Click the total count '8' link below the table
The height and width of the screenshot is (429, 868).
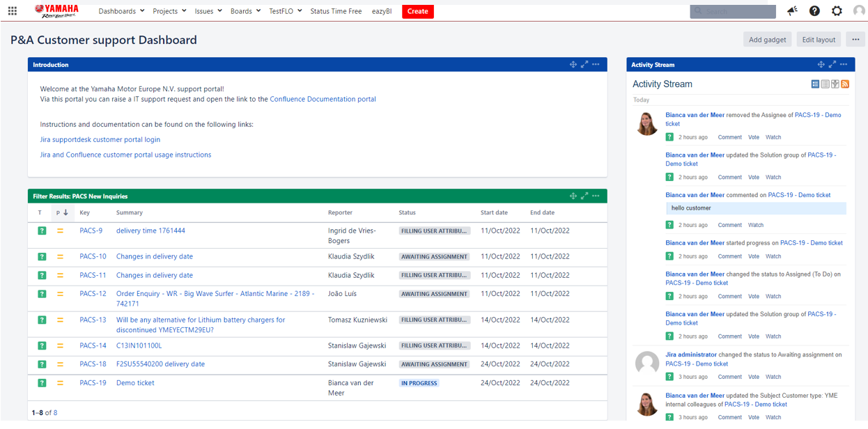tap(55, 413)
